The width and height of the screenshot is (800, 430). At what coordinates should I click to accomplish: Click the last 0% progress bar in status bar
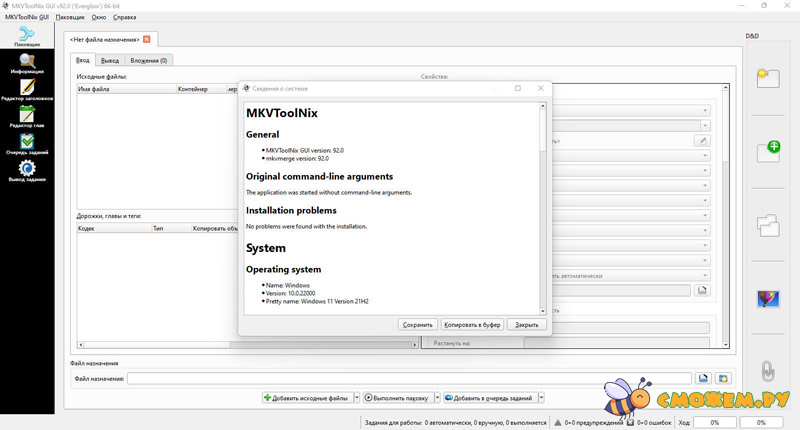coord(761,422)
